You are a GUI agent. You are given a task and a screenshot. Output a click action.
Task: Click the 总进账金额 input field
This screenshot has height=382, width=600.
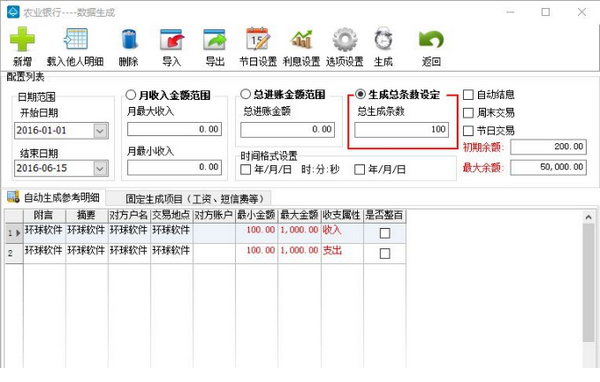coord(287,129)
